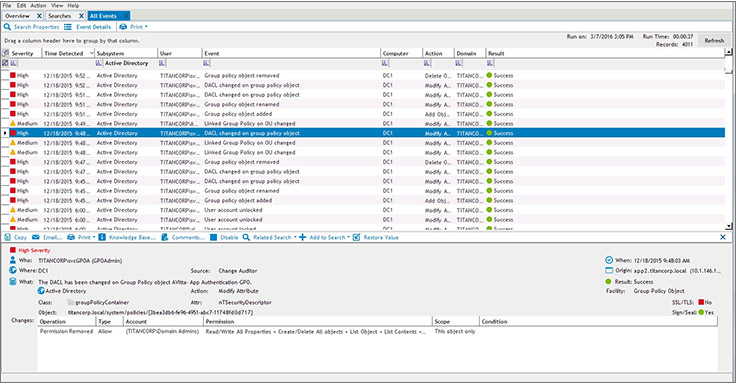The image size is (736, 384).
Task: Expand the Related Search dropdown arrow
Action: point(295,238)
